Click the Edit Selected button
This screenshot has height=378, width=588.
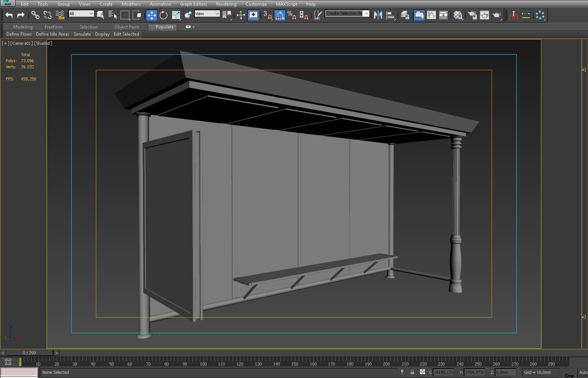click(x=126, y=34)
